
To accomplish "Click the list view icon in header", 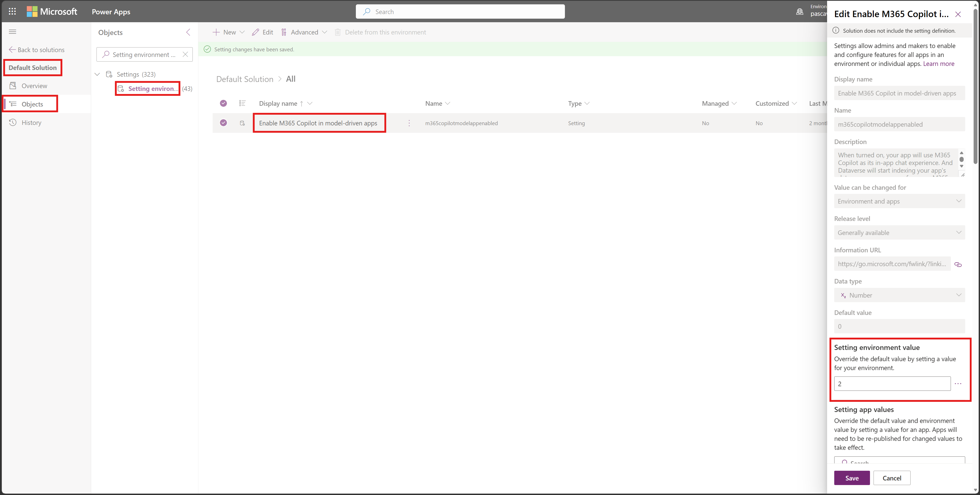I will tap(242, 103).
